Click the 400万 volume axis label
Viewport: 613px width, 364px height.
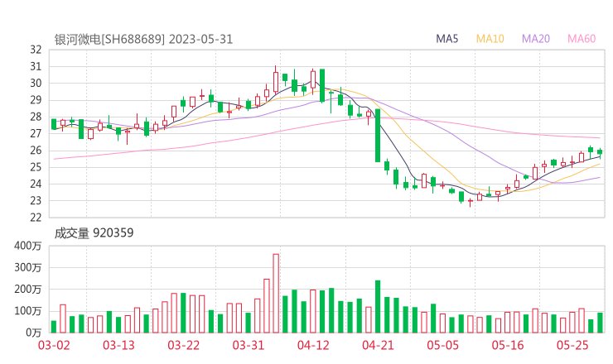(28, 246)
